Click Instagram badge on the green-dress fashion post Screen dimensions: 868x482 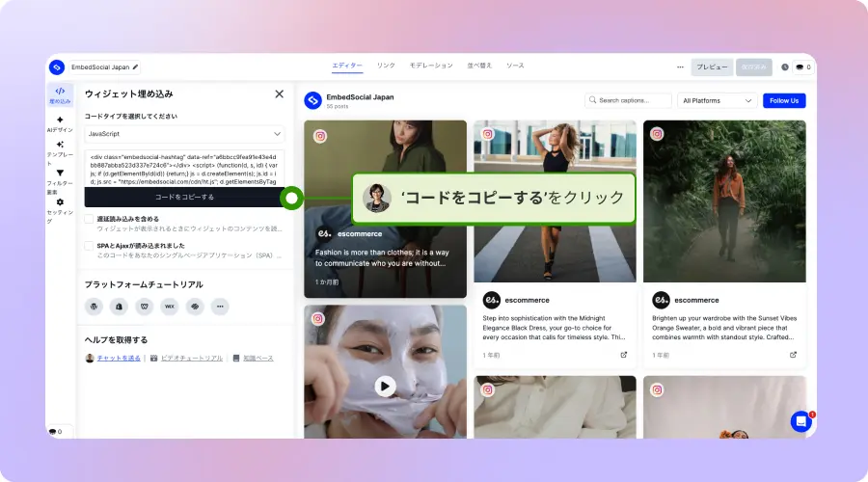[x=320, y=136]
